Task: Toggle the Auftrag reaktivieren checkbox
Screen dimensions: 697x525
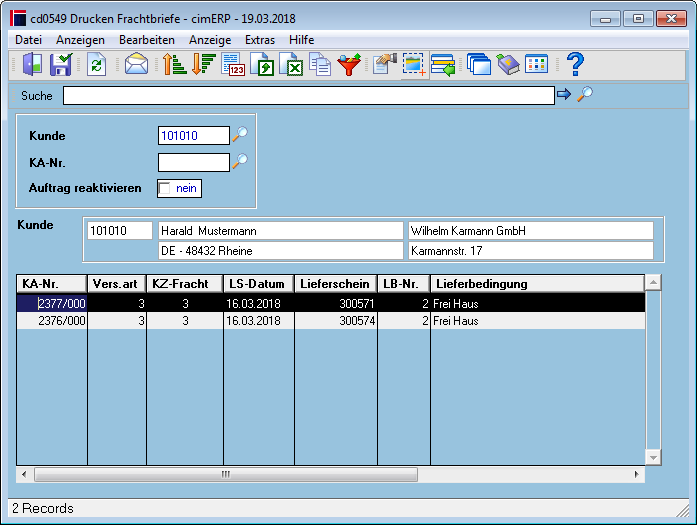Action: click(164, 188)
